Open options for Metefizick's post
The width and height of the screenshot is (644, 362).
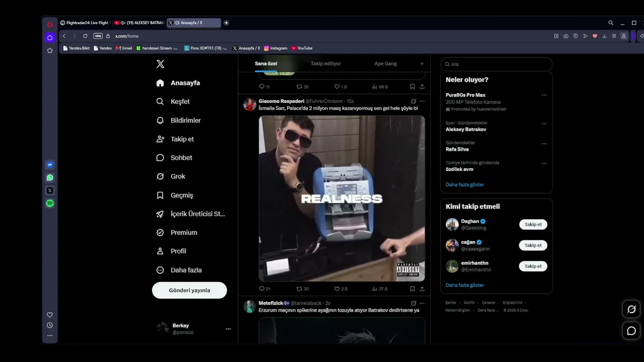pyautogui.click(x=422, y=303)
